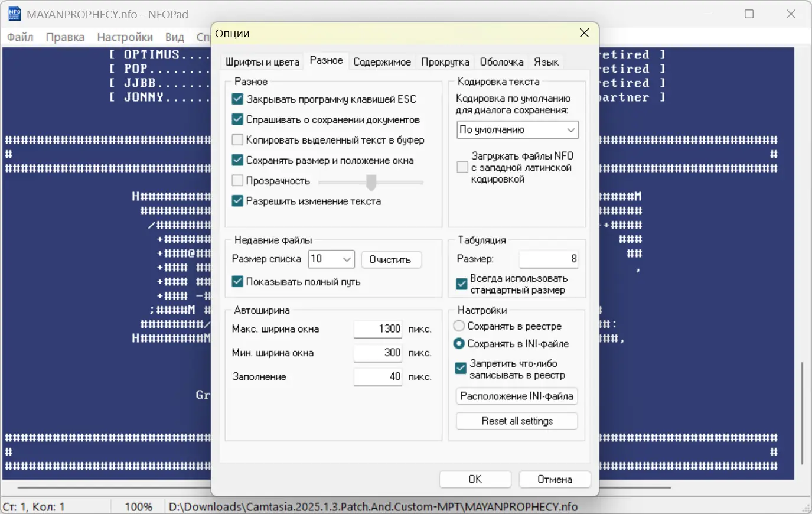Image resolution: width=812 pixels, height=514 pixels.
Task: Click the file path in the status bar
Action: coord(373,507)
